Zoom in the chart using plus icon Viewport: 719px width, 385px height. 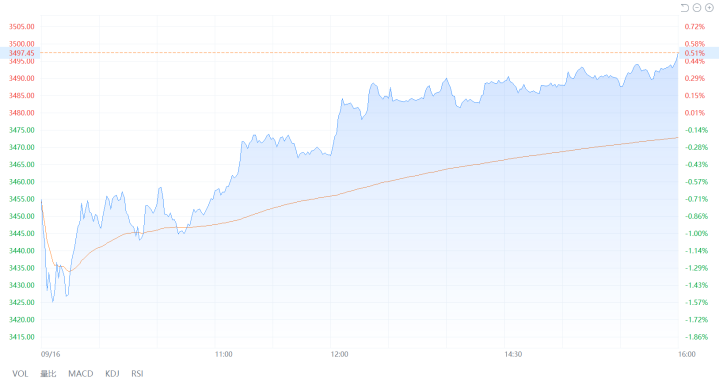pyautogui.click(x=709, y=8)
